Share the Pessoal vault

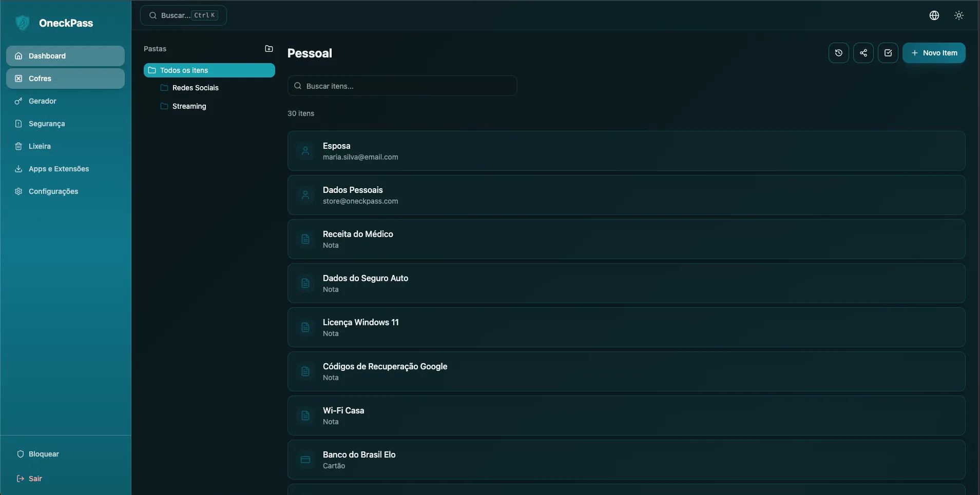click(863, 53)
